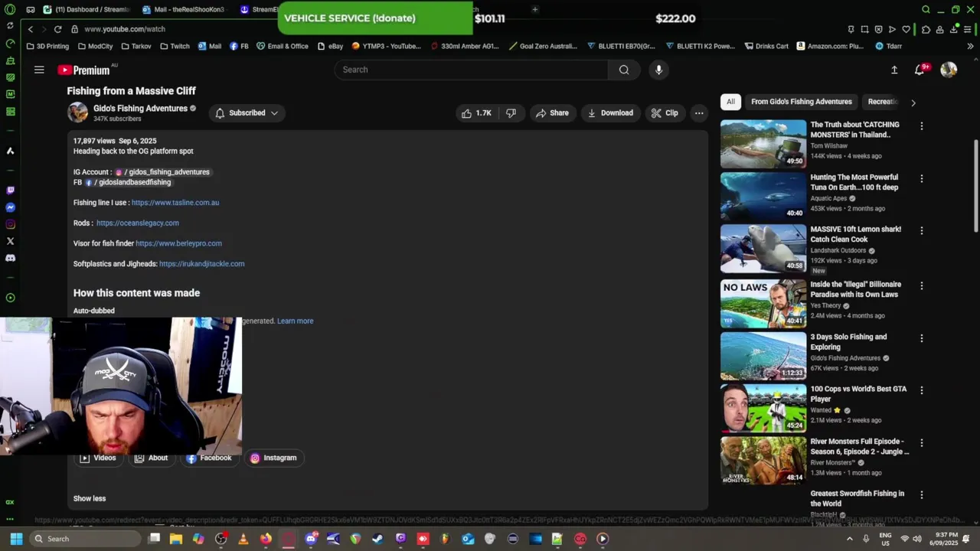Open the Twitch bookmarks folder
This screenshot has width=980, height=551.
click(x=175, y=46)
